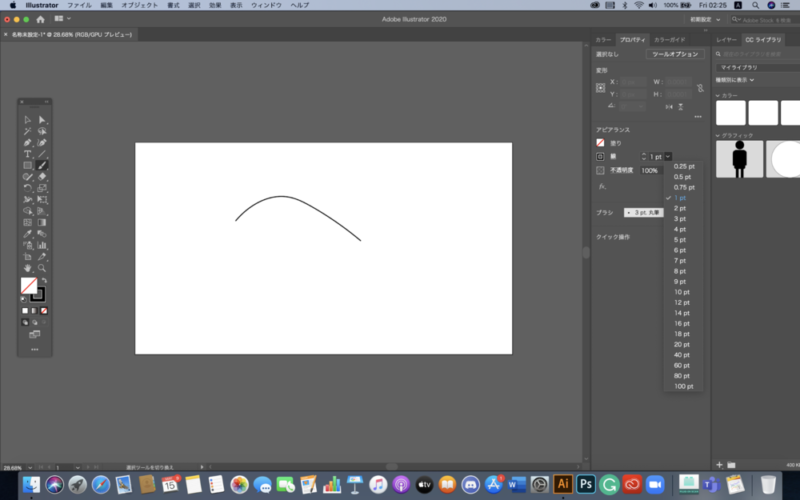800x500 pixels.
Task: Open the オブジェクト menu
Action: [139, 5]
